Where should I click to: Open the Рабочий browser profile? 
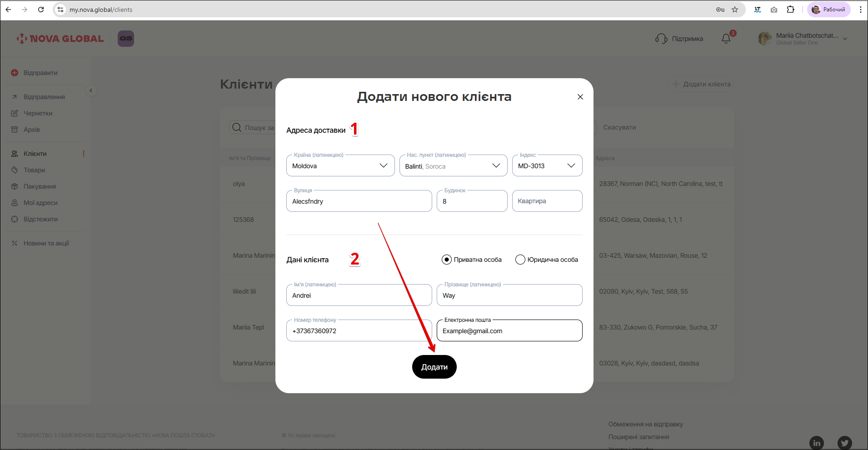coord(829,10)
